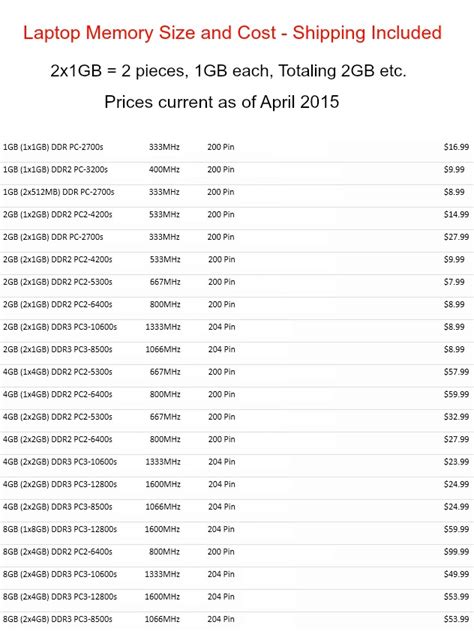Select the 2GB (2x1GB) DDR2 PC2-5300s entry
This screenshot has width=474, height=631.
[x=237, y=282]
